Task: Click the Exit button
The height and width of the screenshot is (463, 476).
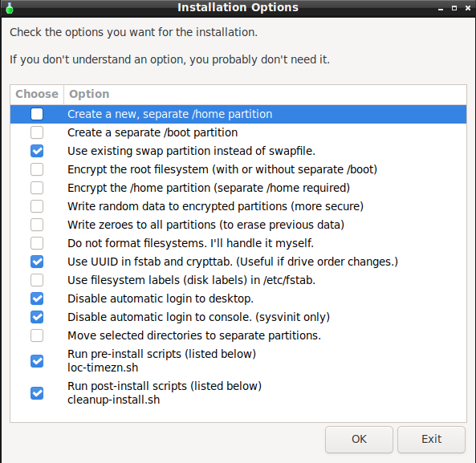Action: pos(431,440)
